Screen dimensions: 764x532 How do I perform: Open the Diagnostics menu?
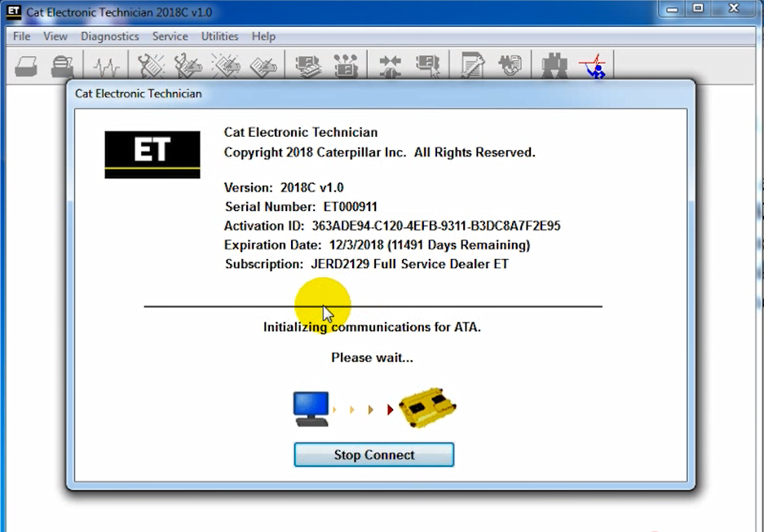[109, 37]
